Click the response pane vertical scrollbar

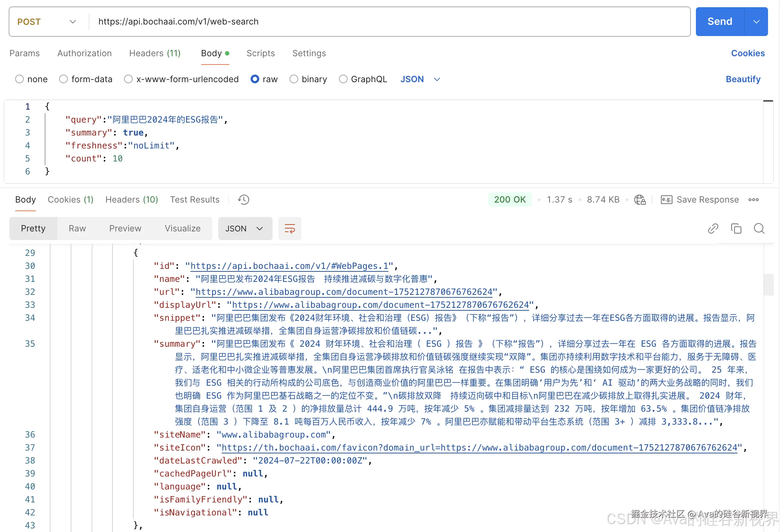(768, 285)
